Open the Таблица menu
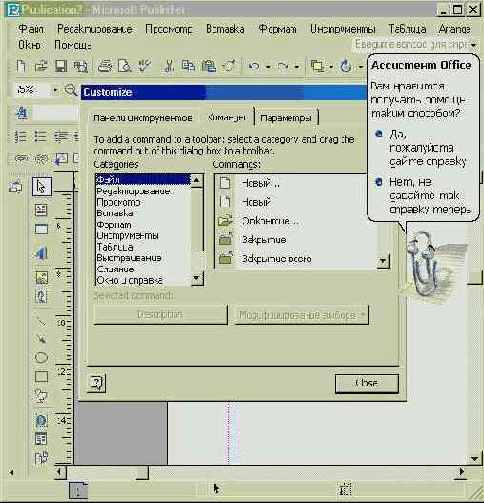 [407, 29]
